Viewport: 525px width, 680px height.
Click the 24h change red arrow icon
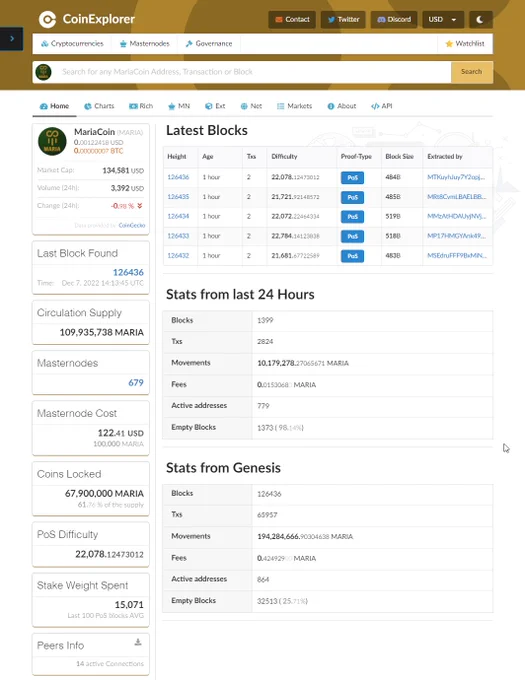[x=140, y=206]
